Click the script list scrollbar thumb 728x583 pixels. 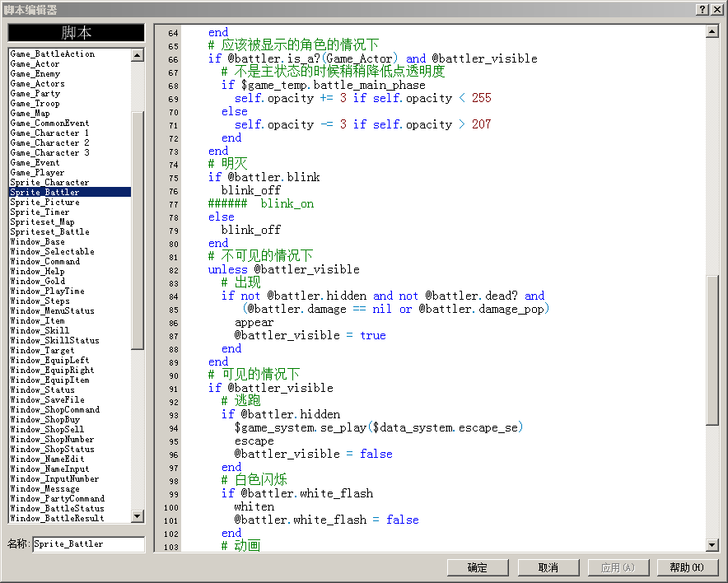click(137, 230)
